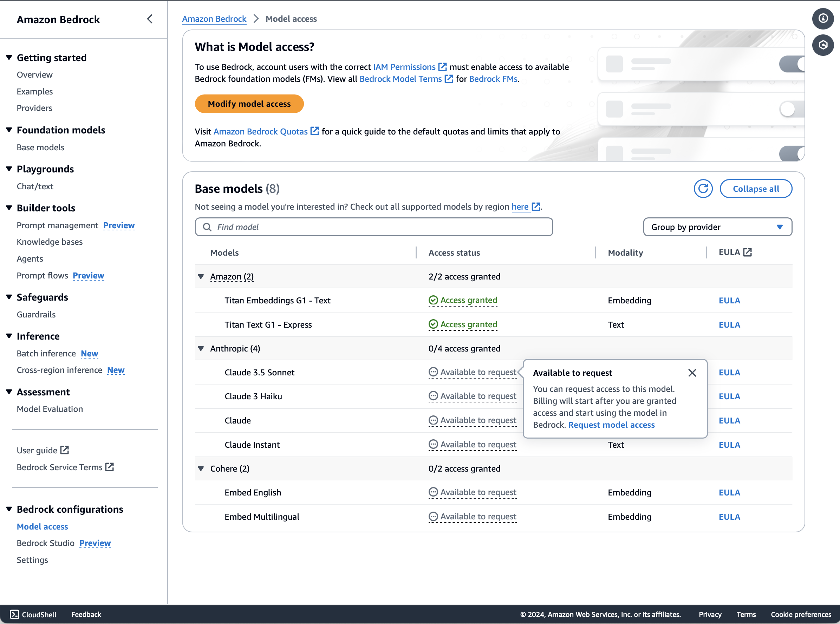Collapse the Playgrounds section

[x=9, y=169]
